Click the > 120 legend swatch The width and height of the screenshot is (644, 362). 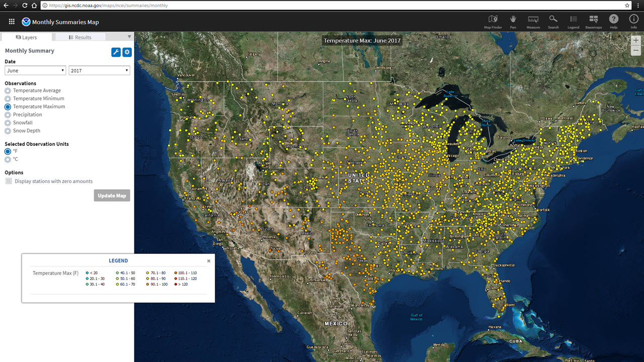[x=176, y=285]
